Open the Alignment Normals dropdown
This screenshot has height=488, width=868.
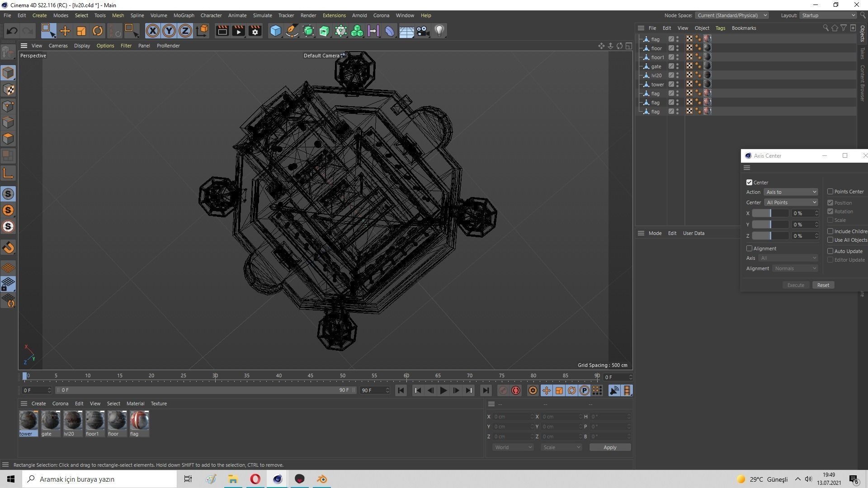(795, 268)
